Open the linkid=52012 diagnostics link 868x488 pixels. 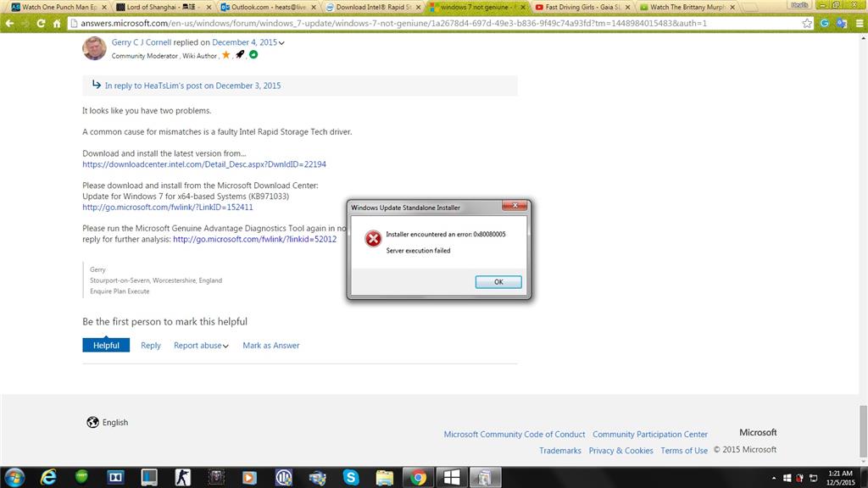[x=254, y=239]
